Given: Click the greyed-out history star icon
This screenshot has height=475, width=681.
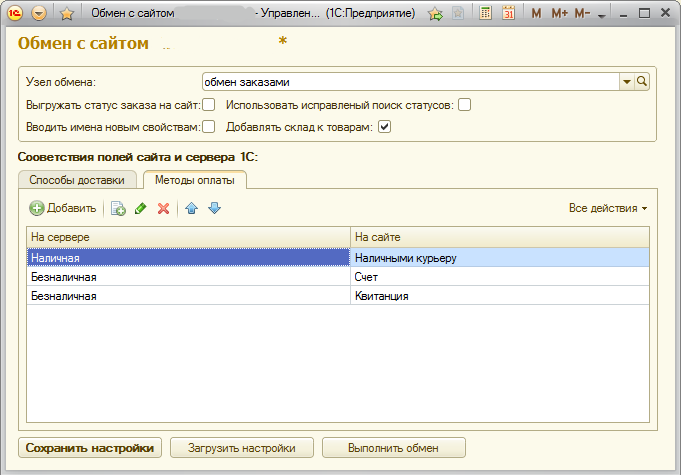Looking at the screenshot, I should [x=458, y=13].
